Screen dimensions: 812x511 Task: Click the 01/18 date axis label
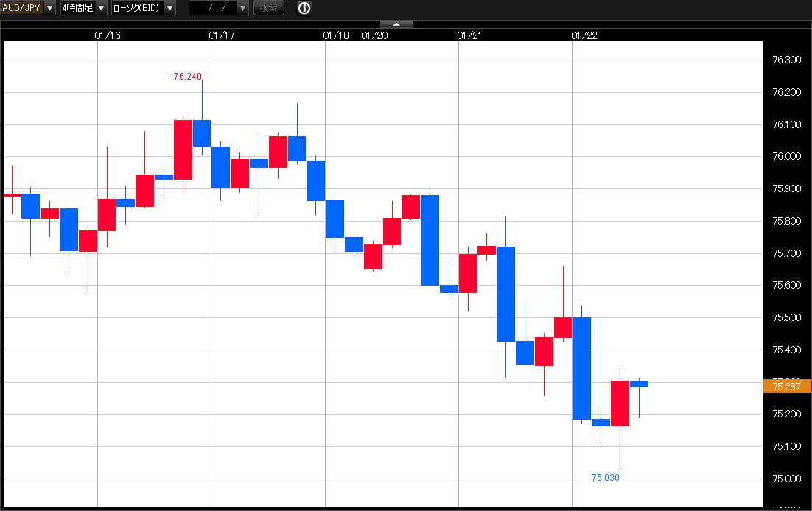pos(335,35)
